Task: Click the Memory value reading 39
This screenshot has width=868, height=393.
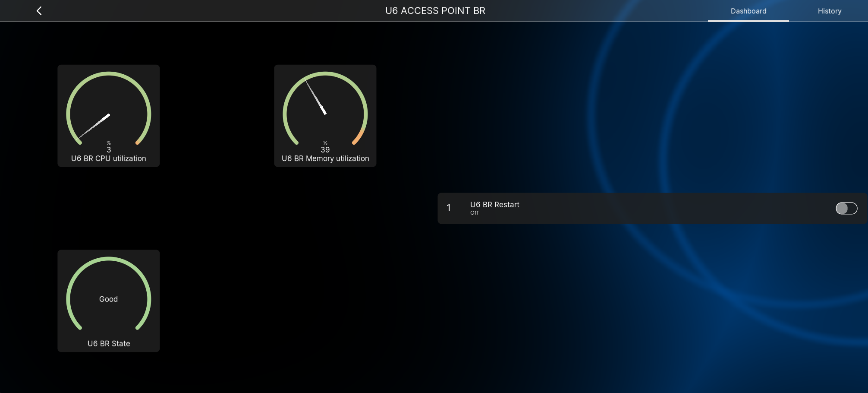Action: 325,150
